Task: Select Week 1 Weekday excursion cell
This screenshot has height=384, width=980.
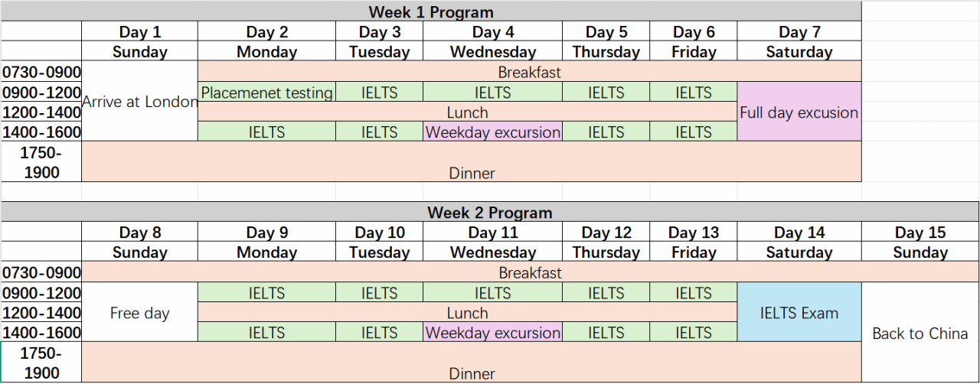Action: 492,132
